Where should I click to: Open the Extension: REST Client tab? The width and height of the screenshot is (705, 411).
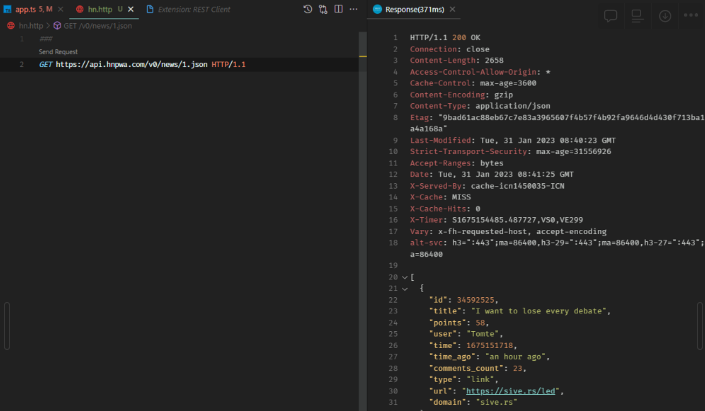tap(194, 9)
